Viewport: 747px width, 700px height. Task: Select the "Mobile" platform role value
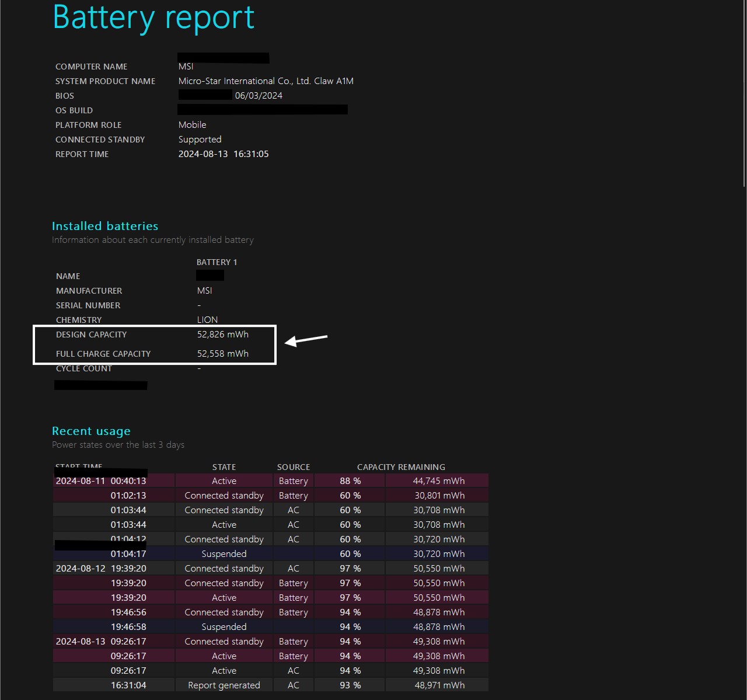pos(193,125)
